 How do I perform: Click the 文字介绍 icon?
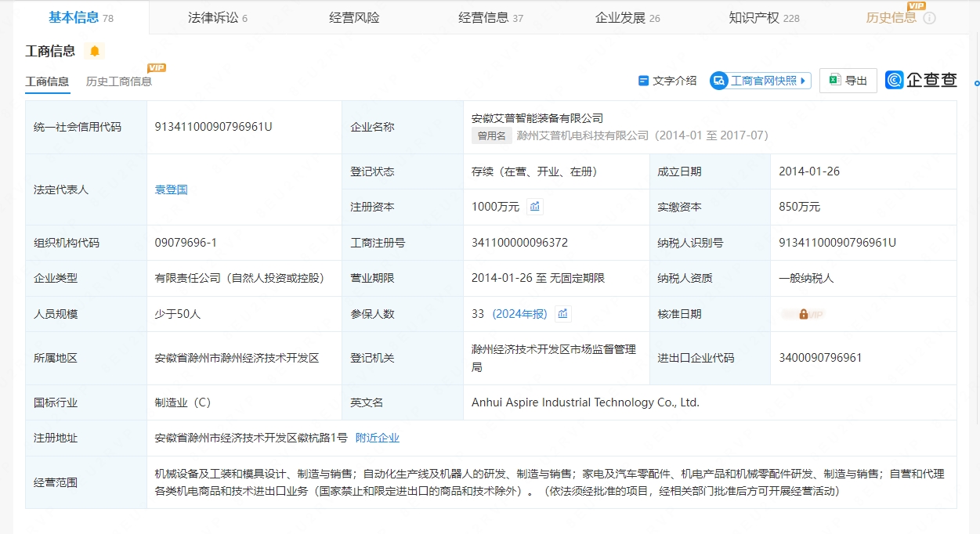pyautogui.click(x=643, y=81)
